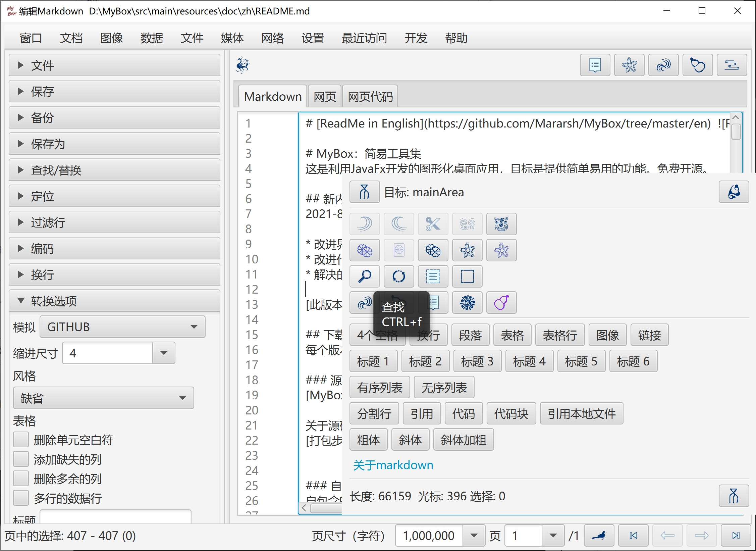This screenshot has width=756, height=551.
Task: Click the empty dashed square icon
Action: pyautogui.click(x=467, y=276)
